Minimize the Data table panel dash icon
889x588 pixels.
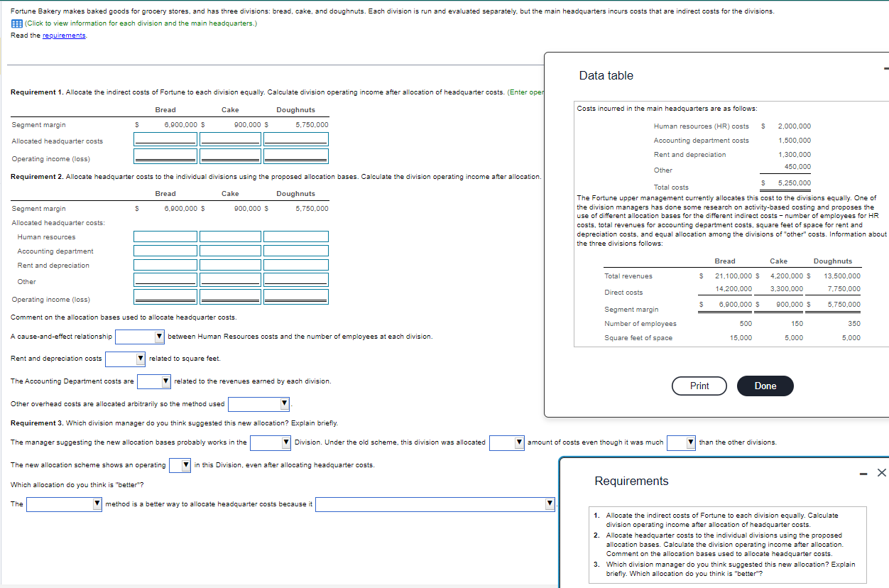(885, 69)
